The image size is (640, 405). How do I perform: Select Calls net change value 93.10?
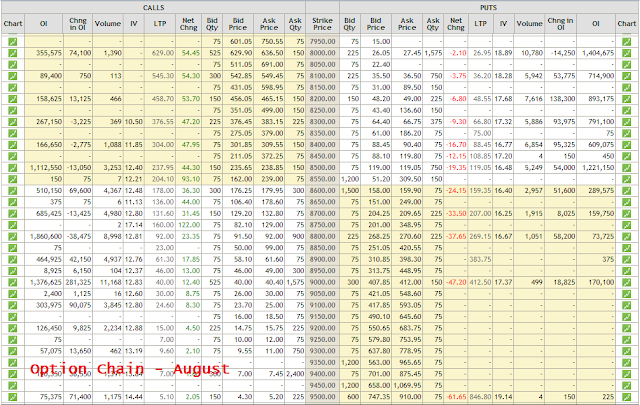191,179
